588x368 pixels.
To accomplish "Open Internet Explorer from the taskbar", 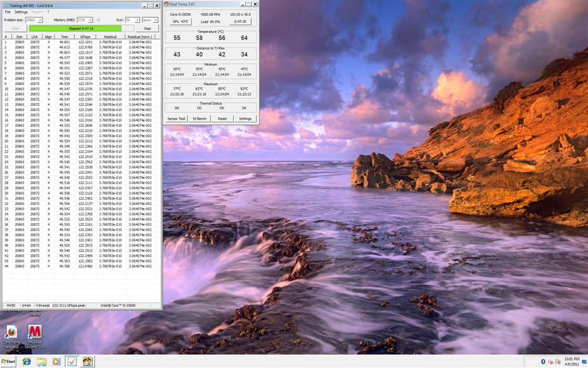I will [27, 362].
